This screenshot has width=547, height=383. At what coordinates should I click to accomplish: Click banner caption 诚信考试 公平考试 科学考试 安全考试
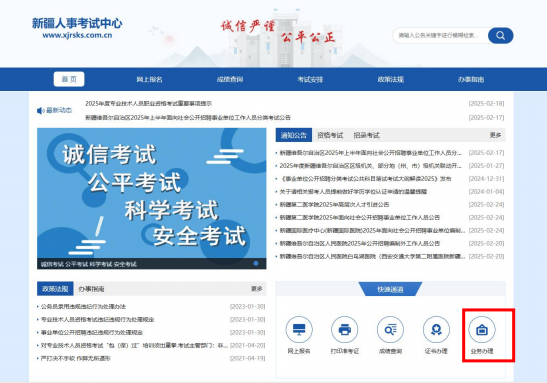tap(89, 264)
